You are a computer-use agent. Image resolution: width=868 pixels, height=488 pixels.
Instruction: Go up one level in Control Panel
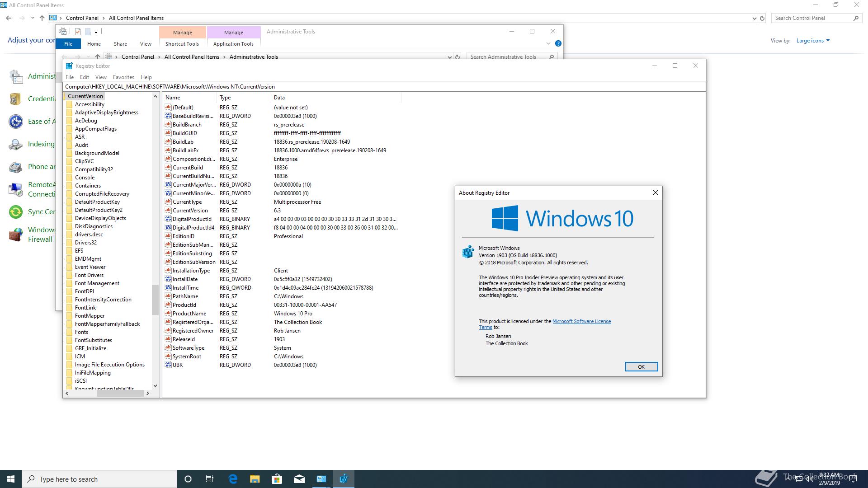42,18
